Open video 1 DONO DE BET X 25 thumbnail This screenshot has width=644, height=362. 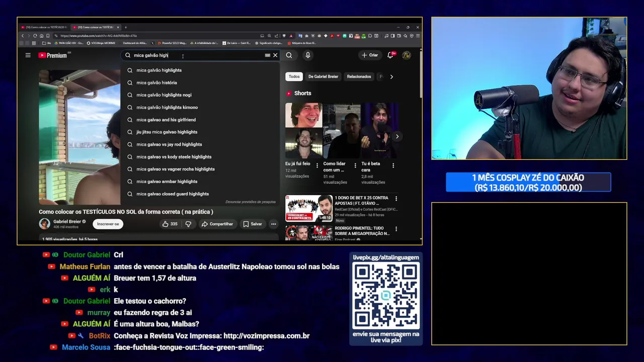[x=309, y=208]
